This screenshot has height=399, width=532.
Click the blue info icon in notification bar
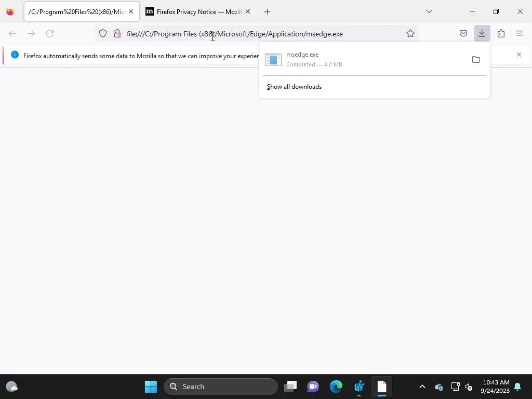pyautogui.click(x=15, y=55)
